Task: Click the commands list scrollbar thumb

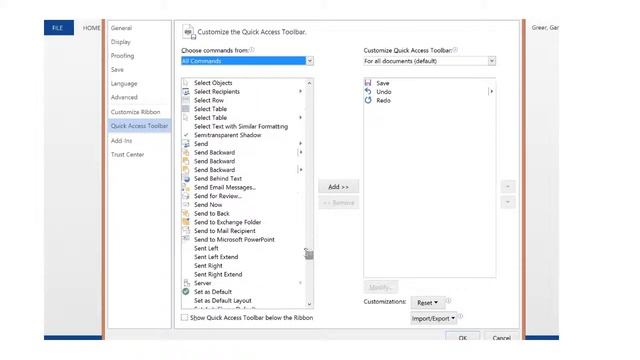Action: 309,255
